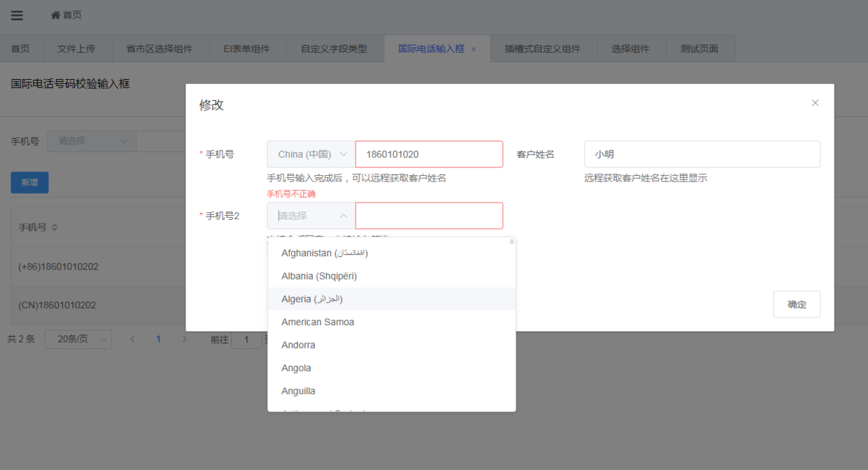Image resolution: width=868 pixels, height=470 pixels.
Task: Open the 首页 tab
Action: pyautogui.click(x=20, y=49)
